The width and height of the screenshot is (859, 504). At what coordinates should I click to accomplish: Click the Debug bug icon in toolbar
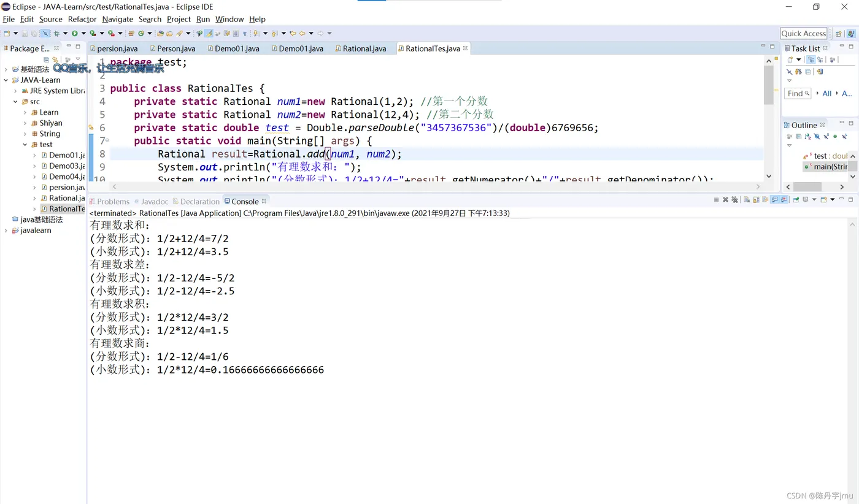tap(56, 33)
